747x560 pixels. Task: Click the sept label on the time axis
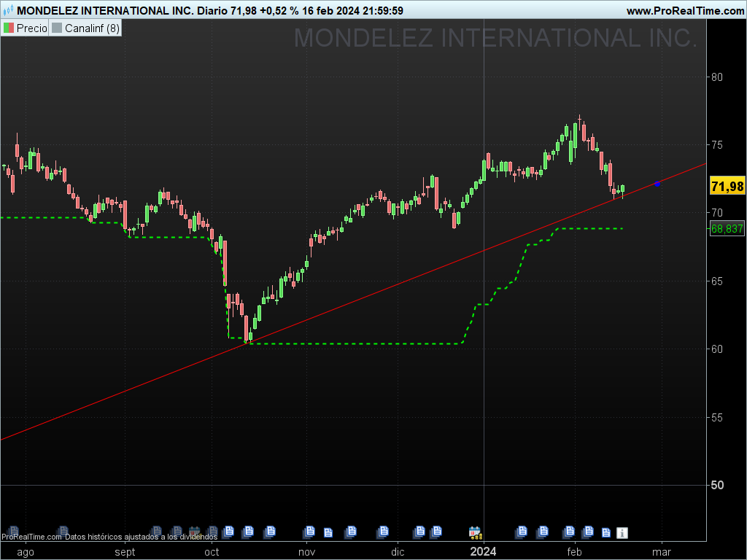click(125, 552)
